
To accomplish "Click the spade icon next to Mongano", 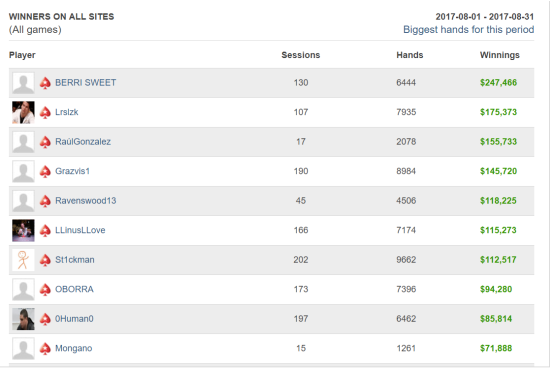I will click(x=45, y=348).
